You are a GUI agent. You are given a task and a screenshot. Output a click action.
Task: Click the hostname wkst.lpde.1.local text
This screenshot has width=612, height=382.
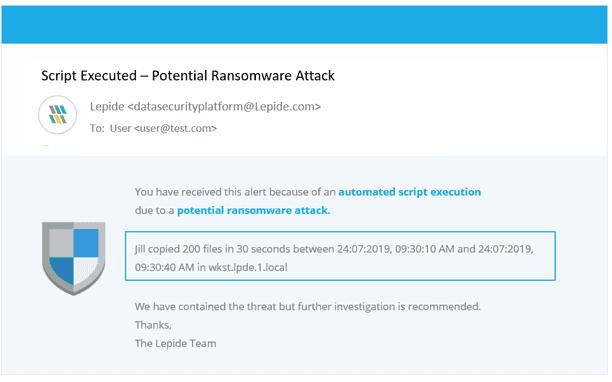coord(248,267)
